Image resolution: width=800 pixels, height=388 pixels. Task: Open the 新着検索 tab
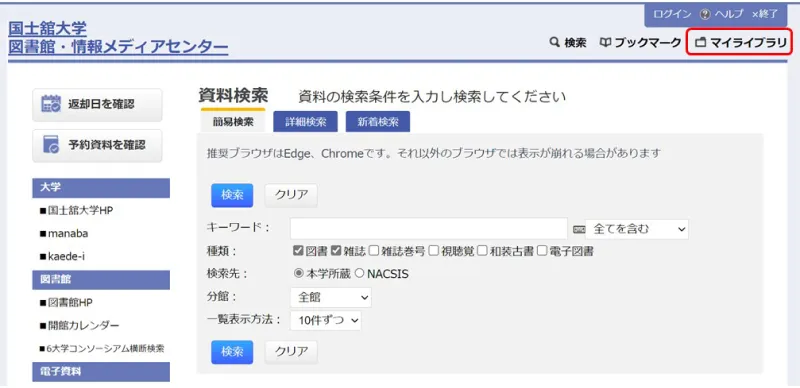click(x=378, y=122)
